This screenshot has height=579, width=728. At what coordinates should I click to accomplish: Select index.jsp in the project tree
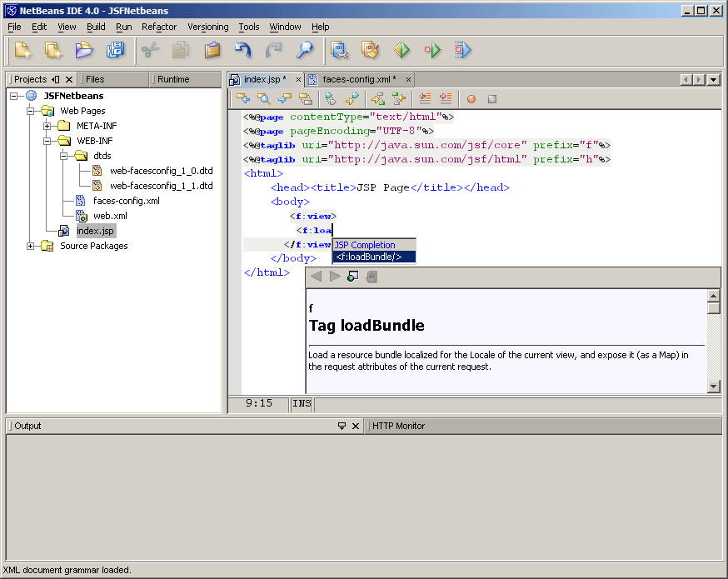(x=95, y=230)
